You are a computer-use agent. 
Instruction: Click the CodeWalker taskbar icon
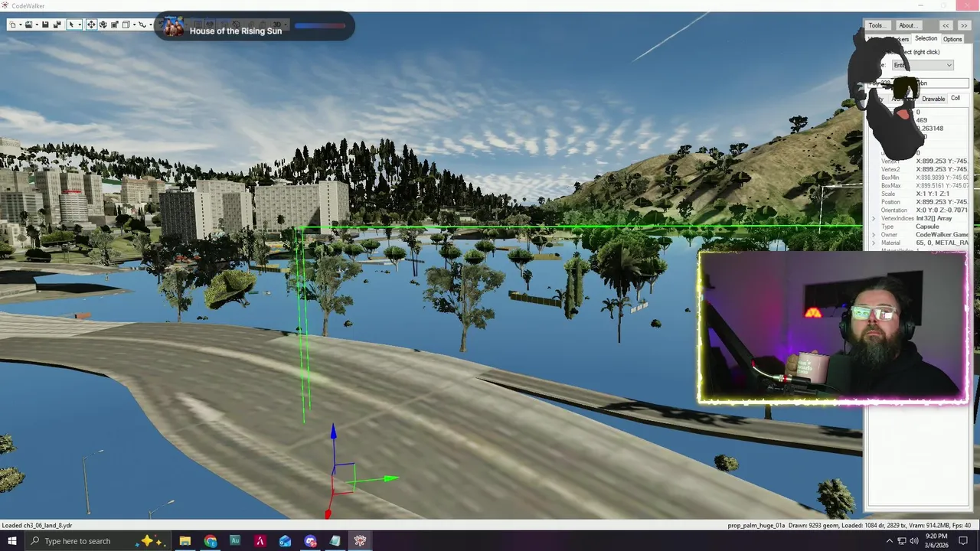[360, 541]
